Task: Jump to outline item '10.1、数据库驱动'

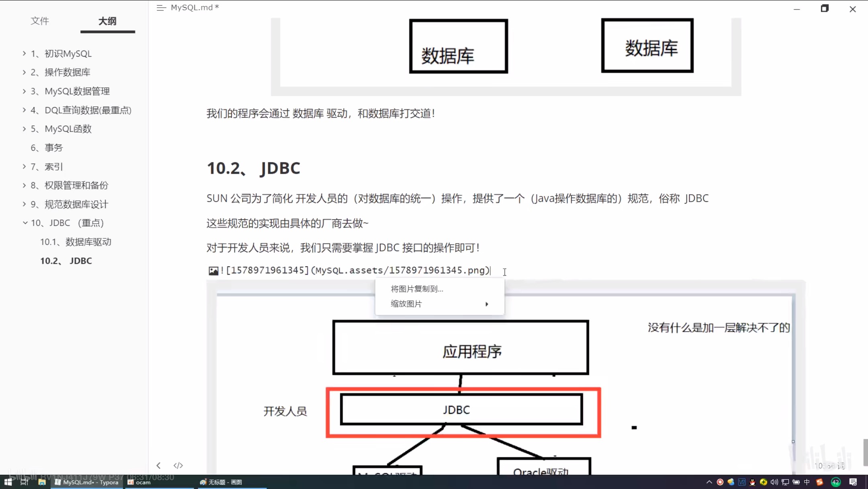Action: point(76,242)
